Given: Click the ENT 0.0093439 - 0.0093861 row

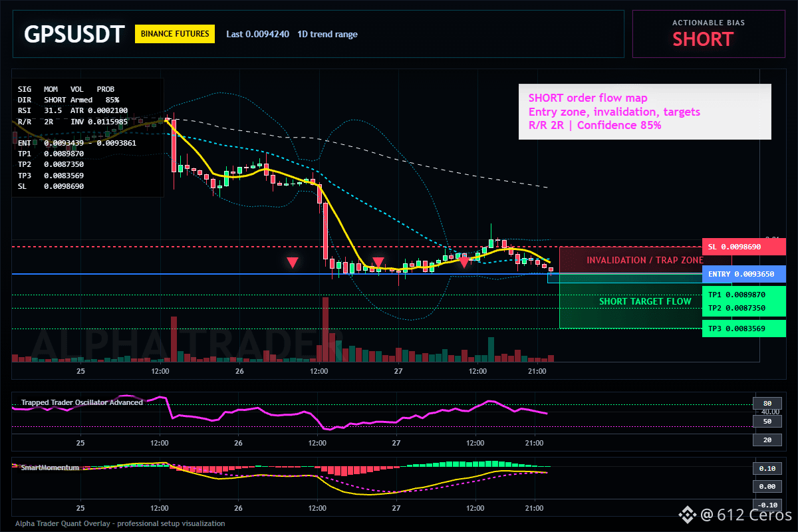Looking at the screenshot, I should click(x=77, y=143).
